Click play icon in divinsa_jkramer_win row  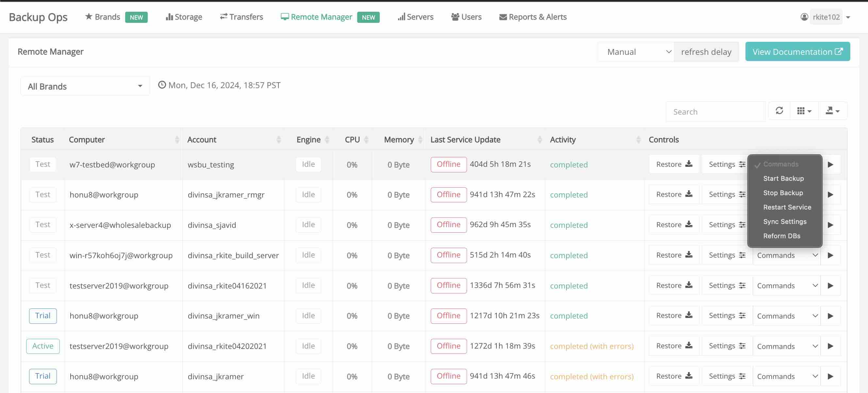[x=830, y=316]
